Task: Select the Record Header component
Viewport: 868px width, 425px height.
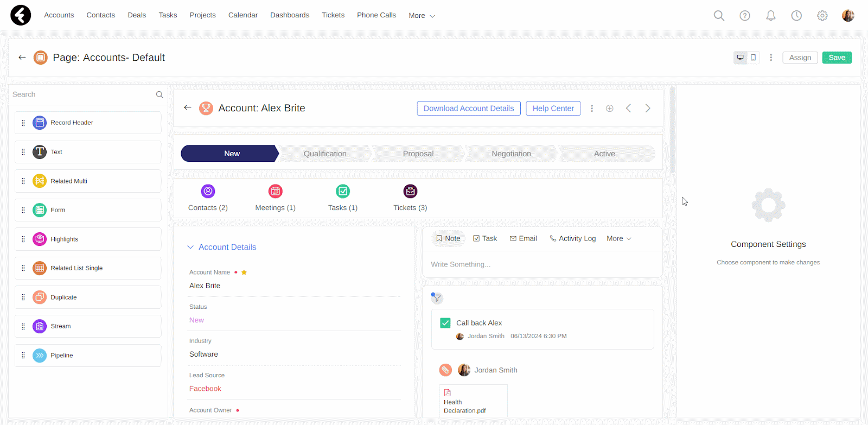Action: pos(88,123)
